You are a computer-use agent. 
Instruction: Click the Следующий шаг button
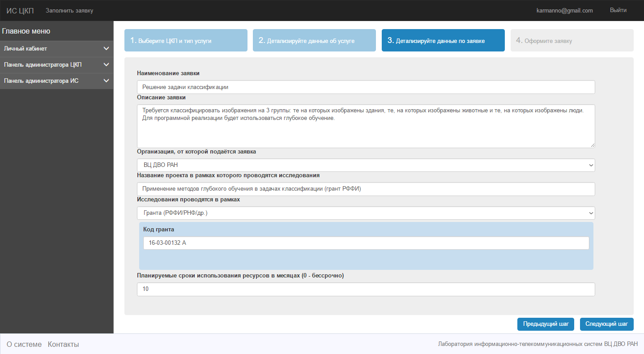(x=607, y=324)
